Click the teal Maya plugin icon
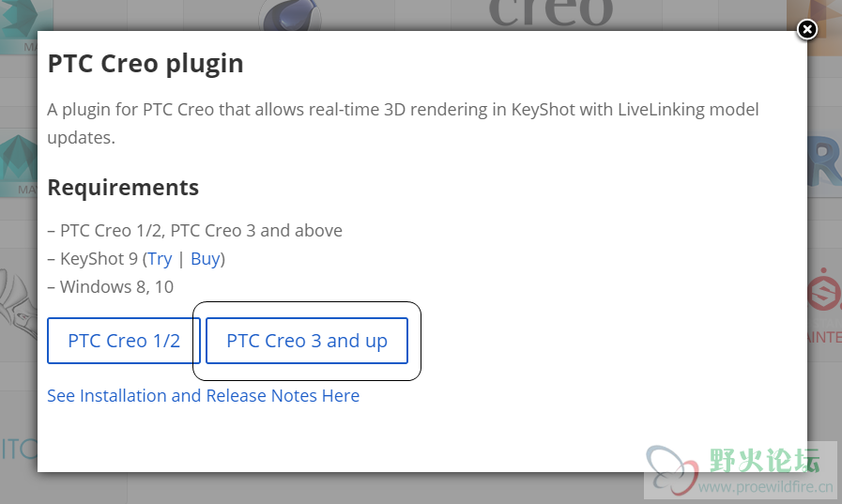This screenshot has width=842, height=504. pyautogui.click(x=18, y=160)
